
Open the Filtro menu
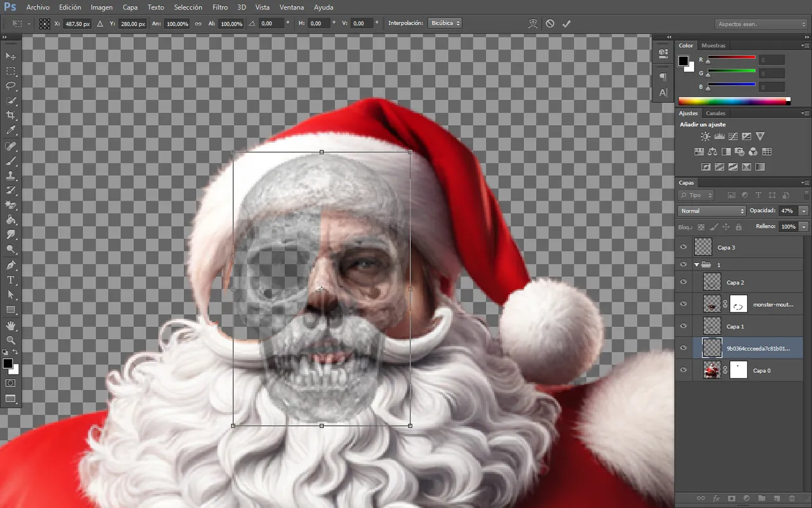220,8
